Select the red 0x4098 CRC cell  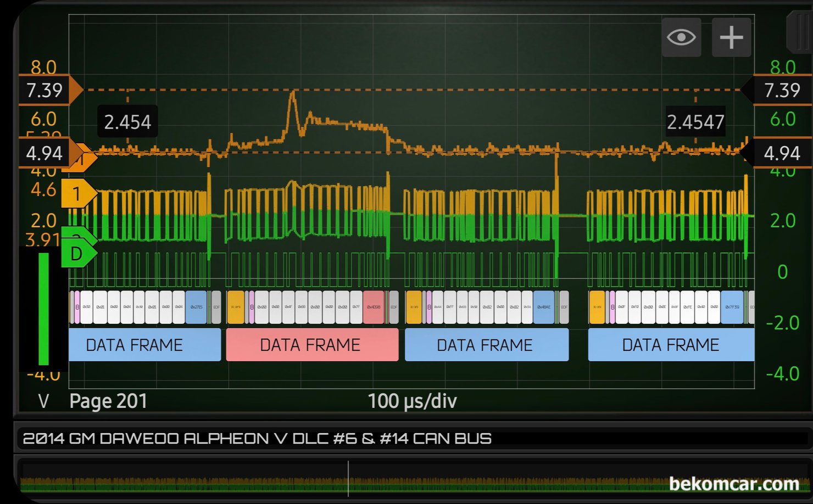[x=373, y=307]
